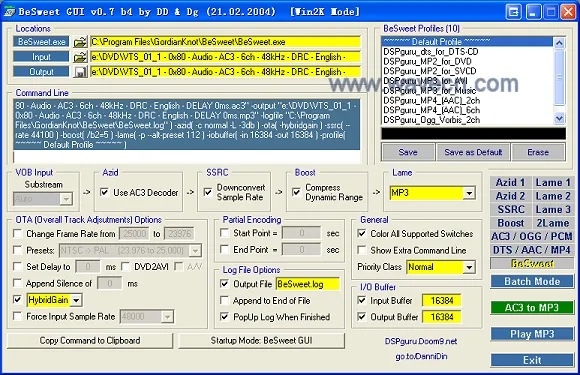
Task: Toggle Color All Supported Switches
Action: tap(362, 234)
